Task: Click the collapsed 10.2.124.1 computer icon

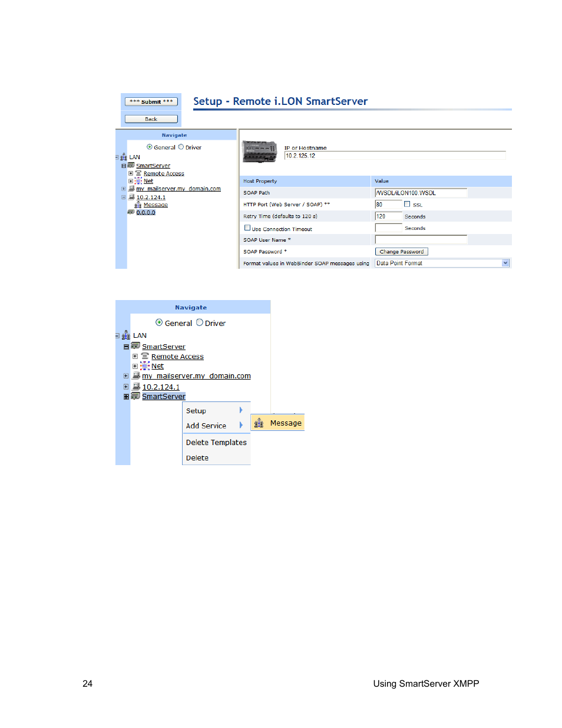Action: click(136, 387)
